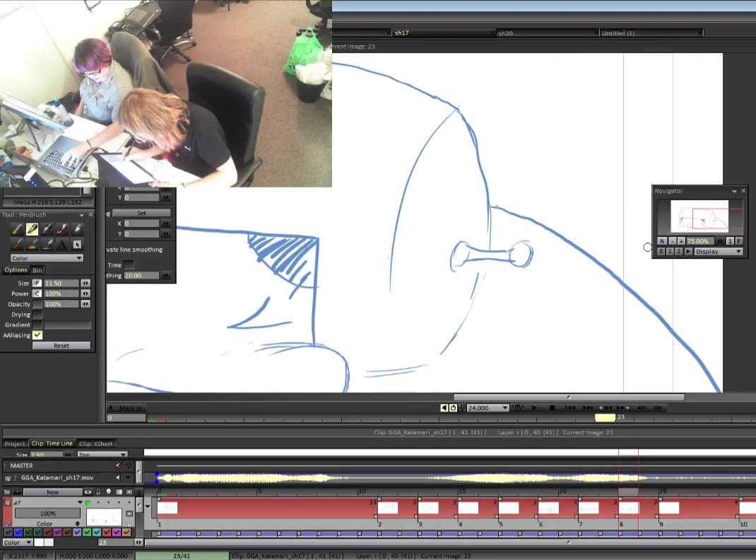Toggle the AAliasing checkbox
The height and width of the screenshot is (560, 756).
point(37,335)
